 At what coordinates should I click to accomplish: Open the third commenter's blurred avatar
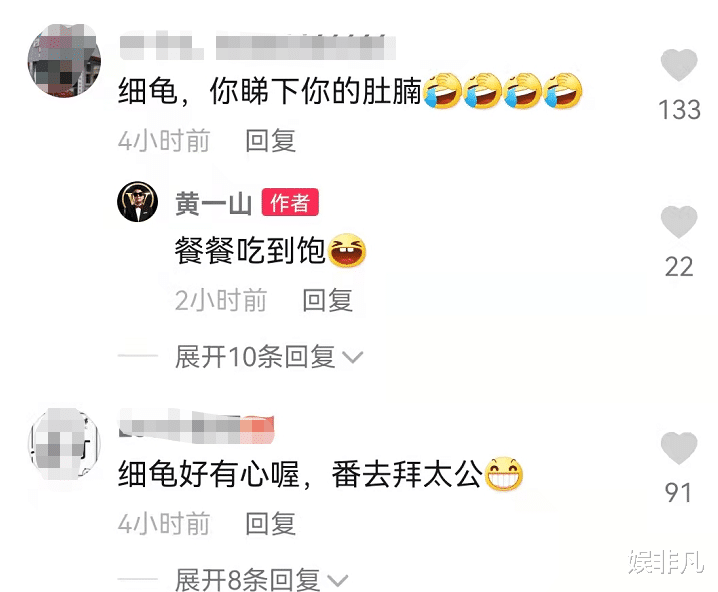64,444
